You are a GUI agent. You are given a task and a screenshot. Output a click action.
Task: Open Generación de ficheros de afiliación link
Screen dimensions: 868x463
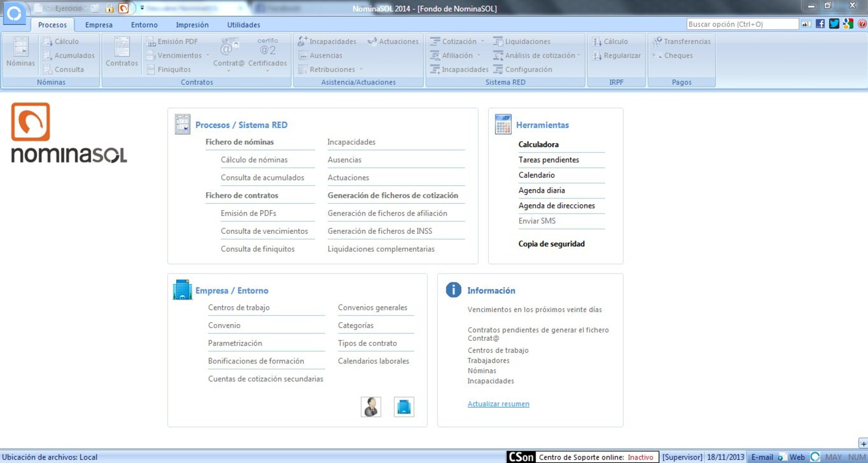pos(387,213)
